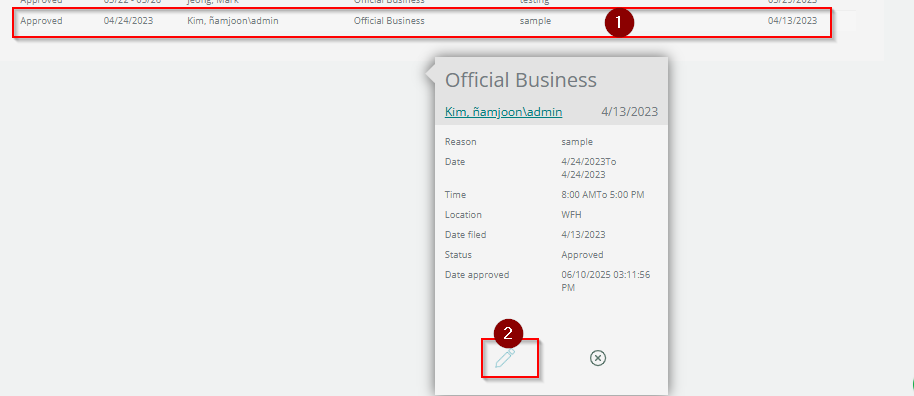Select the Approved status in 04/24/2023 row
The width and height of the screenshot is (914, 396).
(41, 21)
